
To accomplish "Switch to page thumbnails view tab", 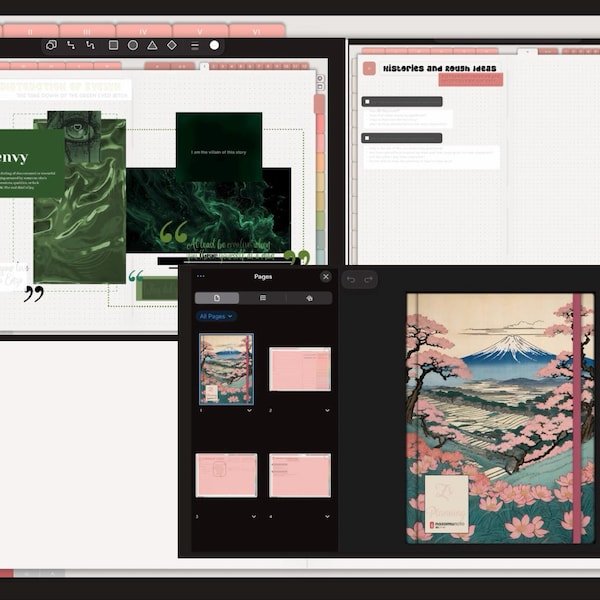I will (217, 298).
